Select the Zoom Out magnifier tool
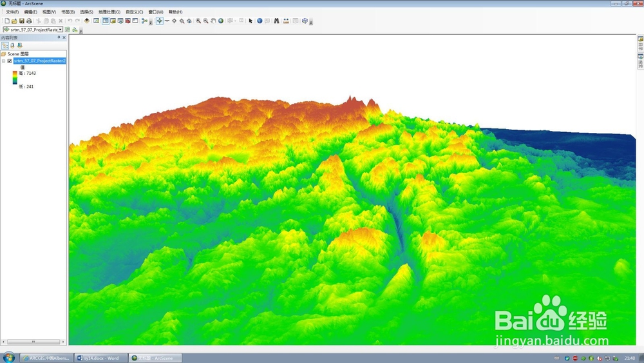 click(x=205, y=21)
